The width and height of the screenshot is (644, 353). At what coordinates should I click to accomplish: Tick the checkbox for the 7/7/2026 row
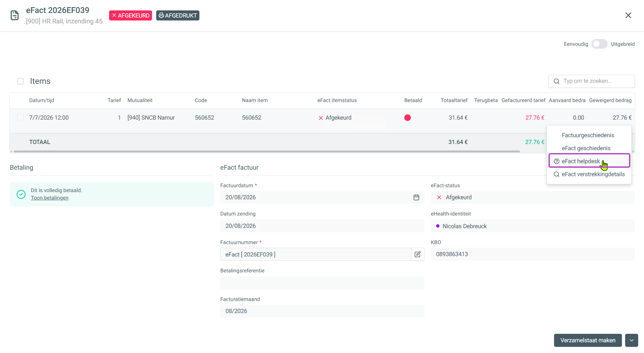point(20,117)
